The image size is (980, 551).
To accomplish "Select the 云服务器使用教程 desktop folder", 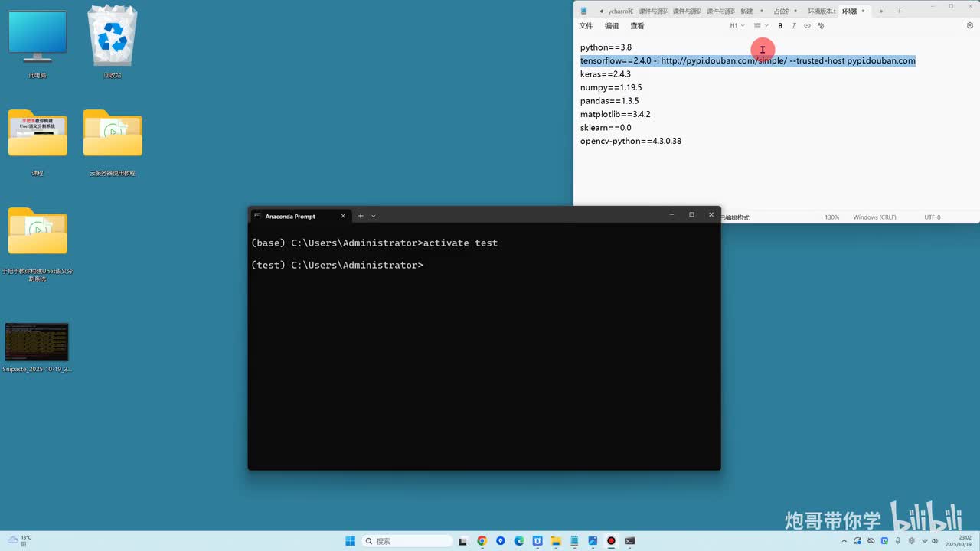I will tap(113, 142).
